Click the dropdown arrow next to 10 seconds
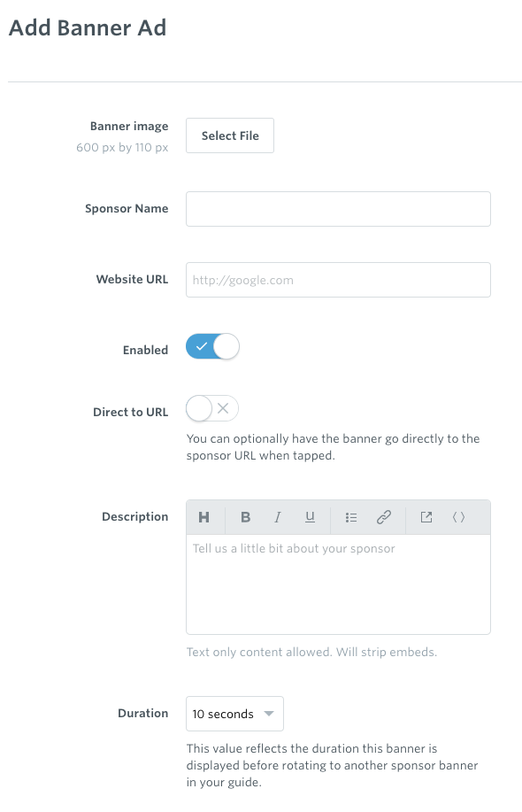This screenshot has height=812, width=522. tap(271, 713)
